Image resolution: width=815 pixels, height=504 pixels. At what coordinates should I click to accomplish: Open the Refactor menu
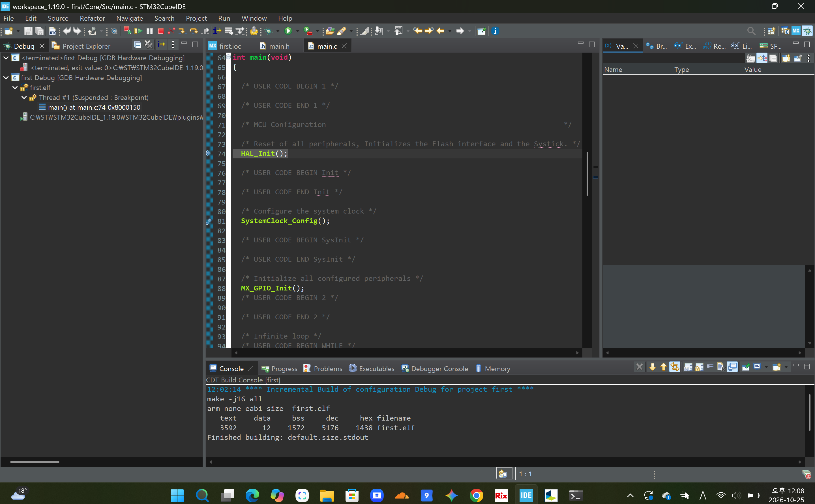[92, 18]
